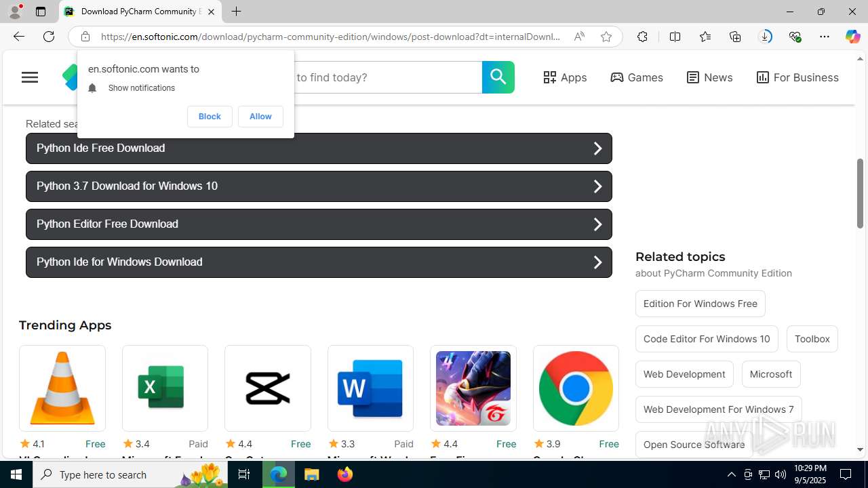The width and height of the screenshot is (868, 488).
Task: Open the Games section
Action: (637, 77)
